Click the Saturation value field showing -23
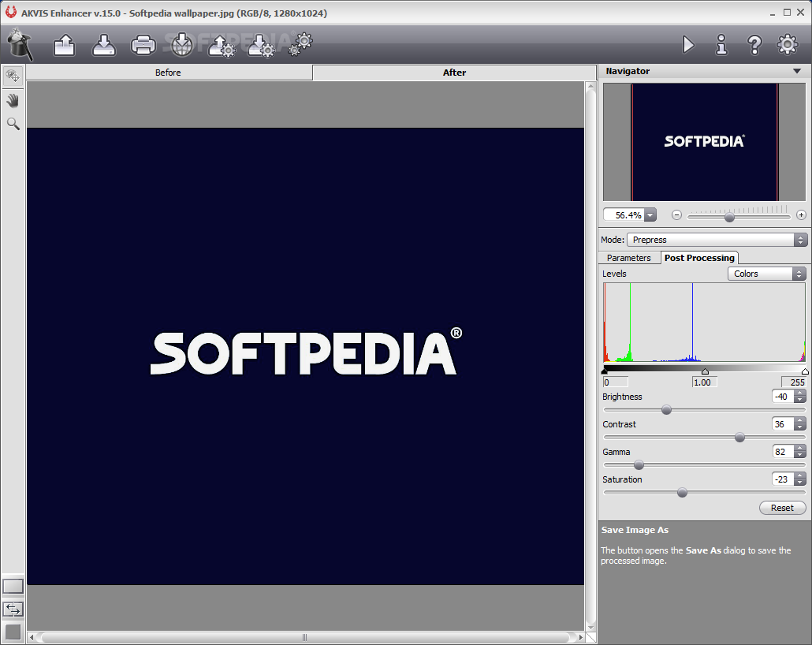 pyautogui.click(x=783, y=479)
